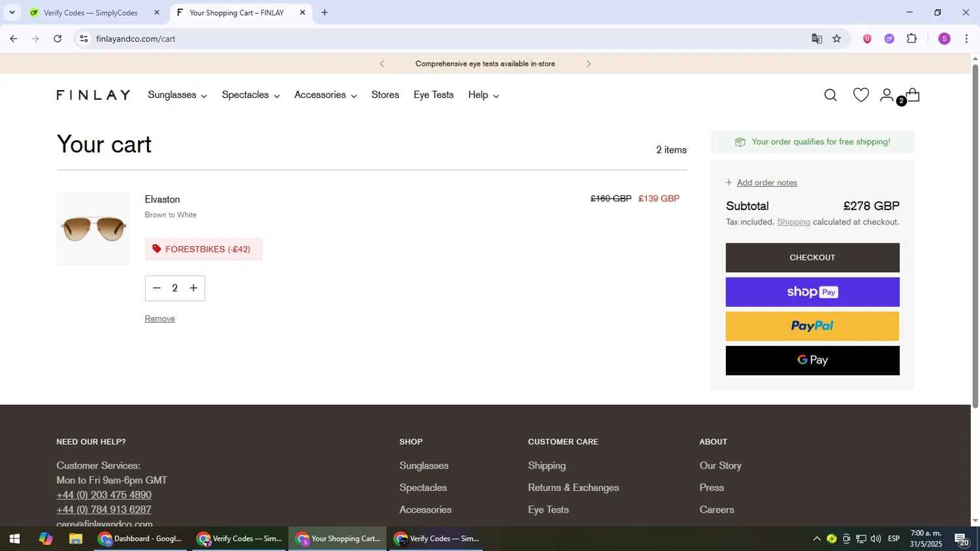Click the Google Translate icon in address bar

[x=817, y=39]
